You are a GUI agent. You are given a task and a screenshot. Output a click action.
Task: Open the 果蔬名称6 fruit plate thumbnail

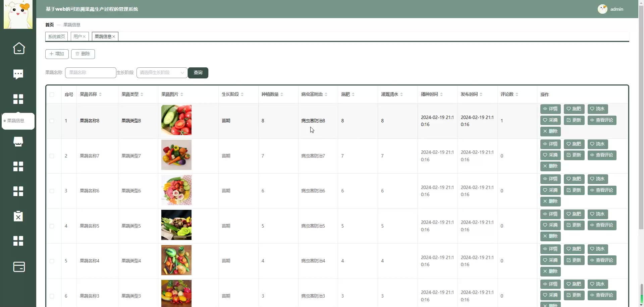(176, 190)
